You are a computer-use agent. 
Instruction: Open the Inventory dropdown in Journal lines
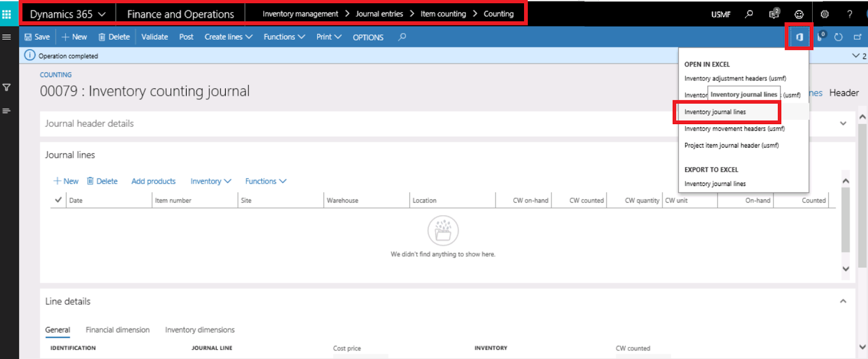(x=210, y=181)
